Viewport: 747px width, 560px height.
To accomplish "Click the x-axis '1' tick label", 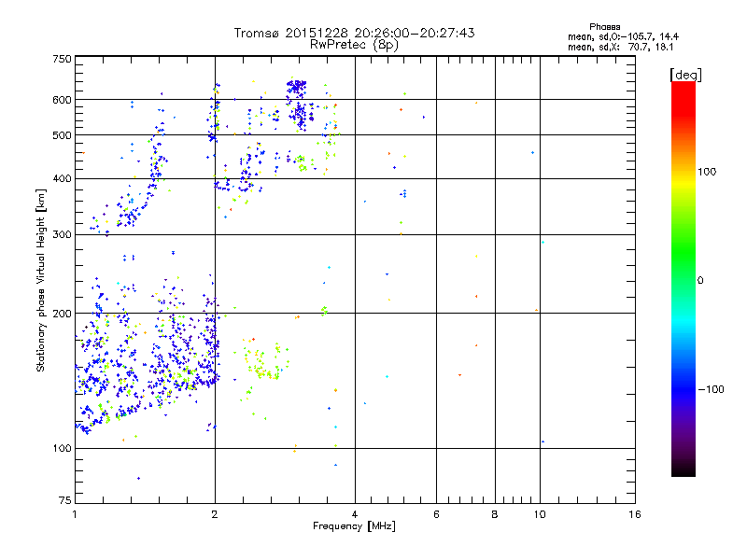I will pos(75,514).
